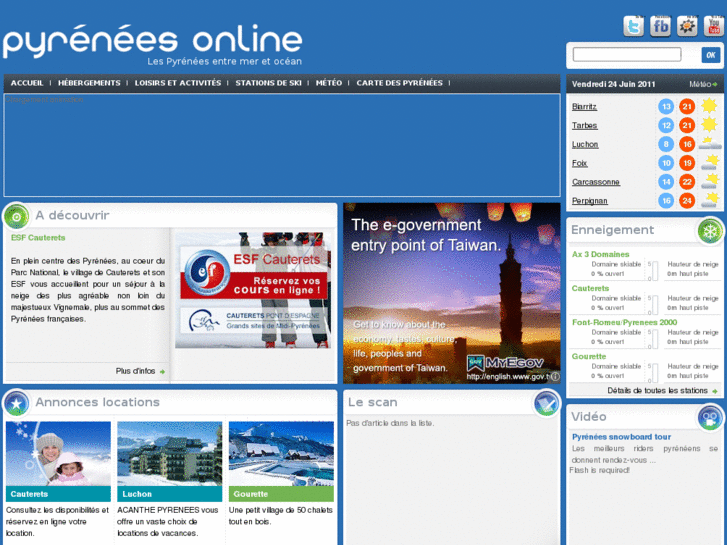The image size is (727, 545).
Task: Click the Annonces locations star icon
Action: coord(17,403)
